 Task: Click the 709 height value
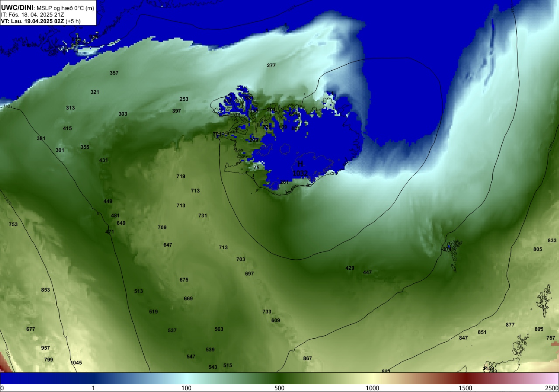[162, 227]
